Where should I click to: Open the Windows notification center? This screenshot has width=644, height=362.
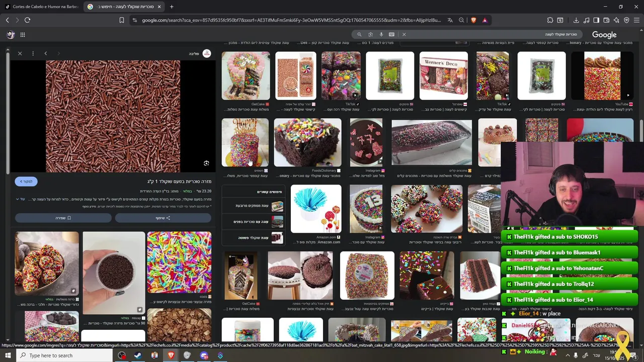(635, 355)
